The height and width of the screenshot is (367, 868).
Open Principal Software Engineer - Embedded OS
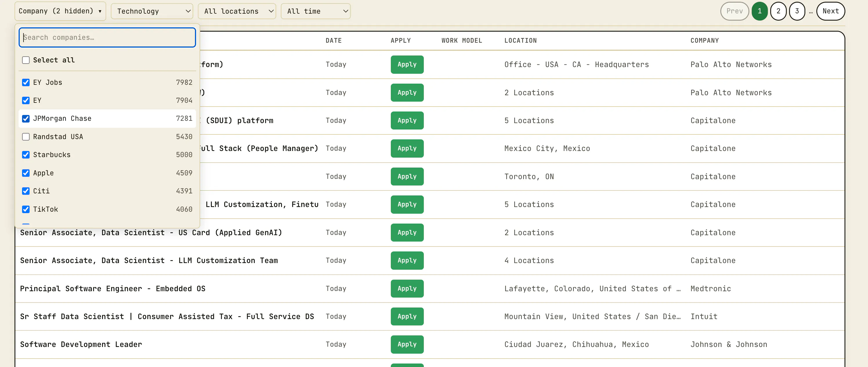[x=113, y=289]
